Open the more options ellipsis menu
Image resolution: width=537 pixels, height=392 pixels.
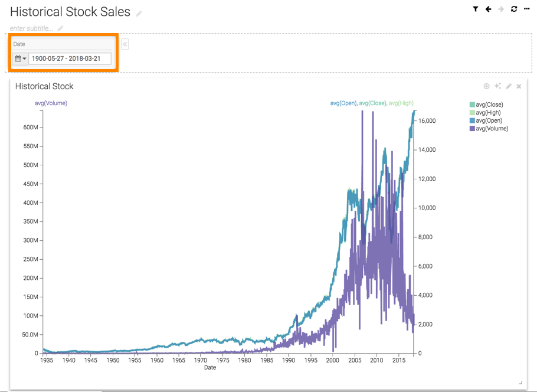click(x=527, y=9)
